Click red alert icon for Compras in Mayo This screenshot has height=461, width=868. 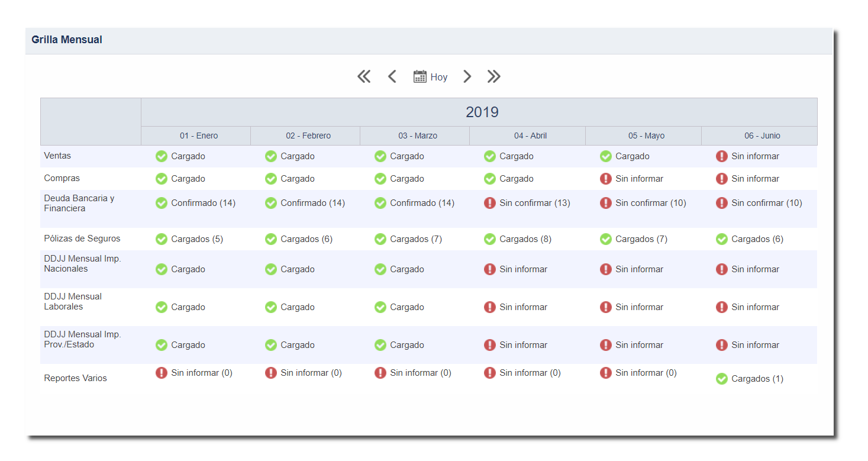[605, 179]
